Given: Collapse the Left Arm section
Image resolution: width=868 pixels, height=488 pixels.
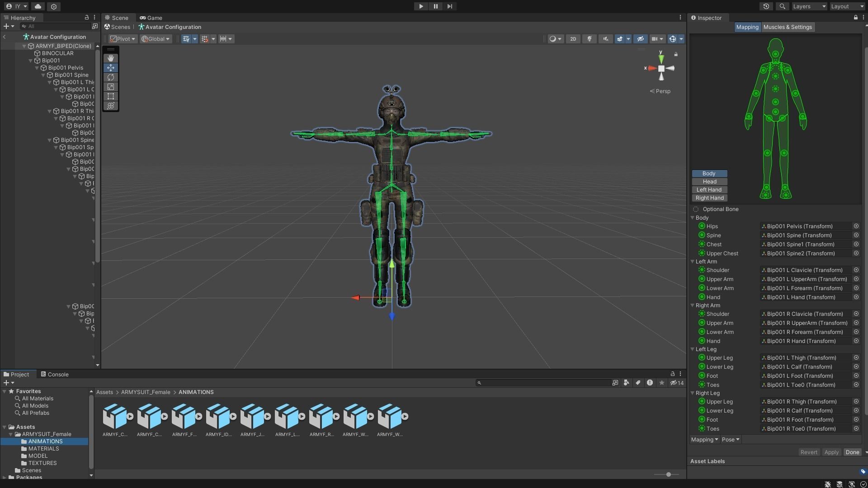Looking at the screenshot, I should [692, 262].
